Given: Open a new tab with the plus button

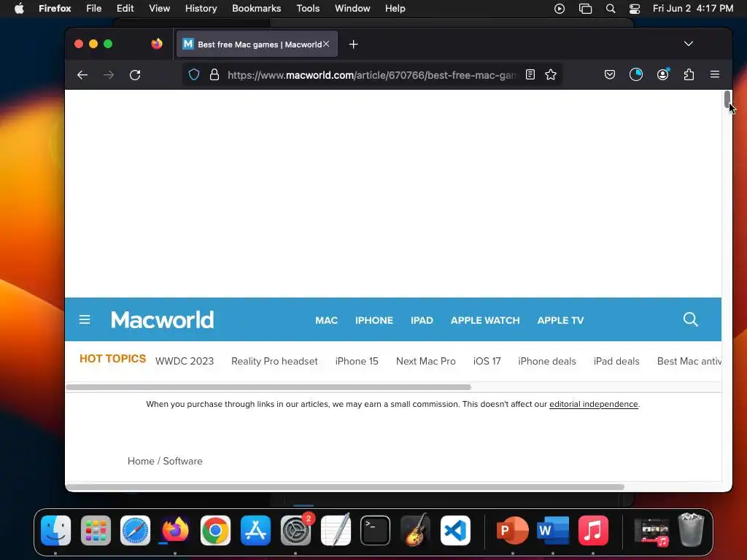Looking at the screenshot, I should pyautogui.click(x=354, y=44).
